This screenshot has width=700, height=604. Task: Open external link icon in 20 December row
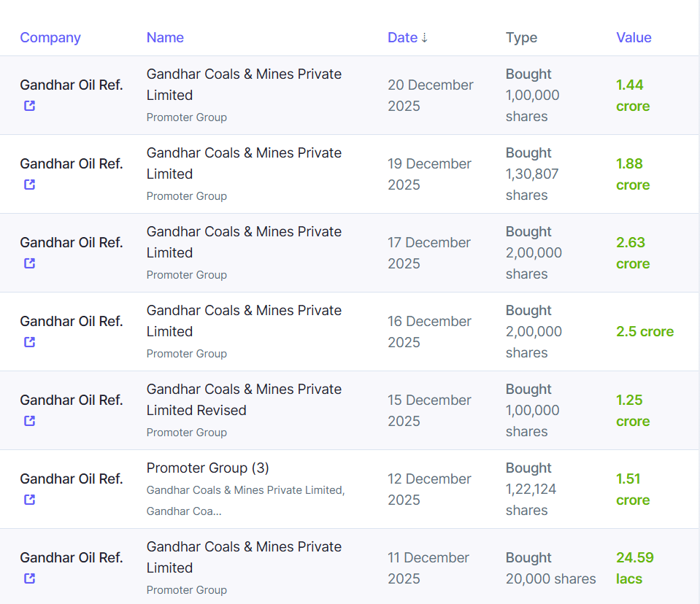[x=29, y=106]
